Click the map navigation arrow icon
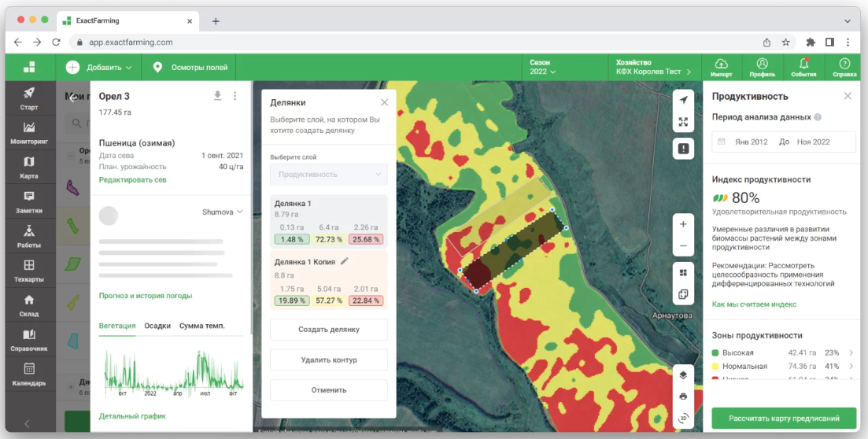The width and height of the screenshot is (868, 439). (683, 100)
